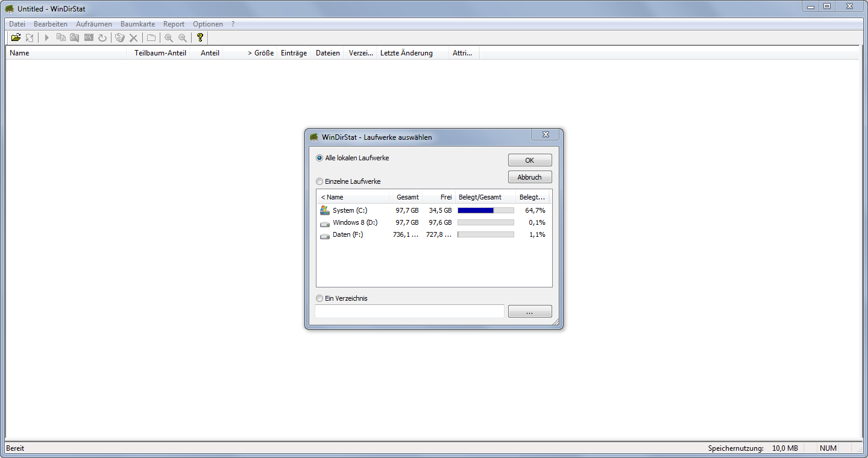Select the 'Ein Verzeichnis' radio button
Screen dimensions: 868x458
319,298
